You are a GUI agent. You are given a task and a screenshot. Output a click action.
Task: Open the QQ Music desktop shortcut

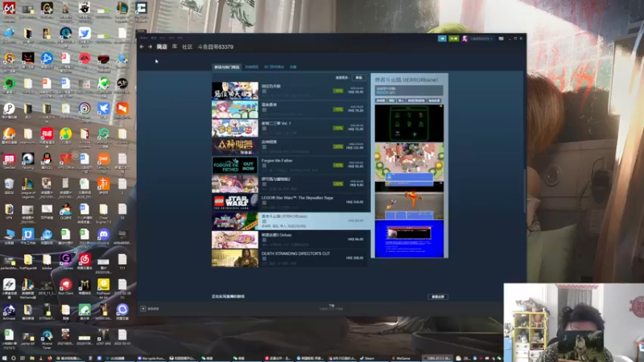(x=66, y=135)
